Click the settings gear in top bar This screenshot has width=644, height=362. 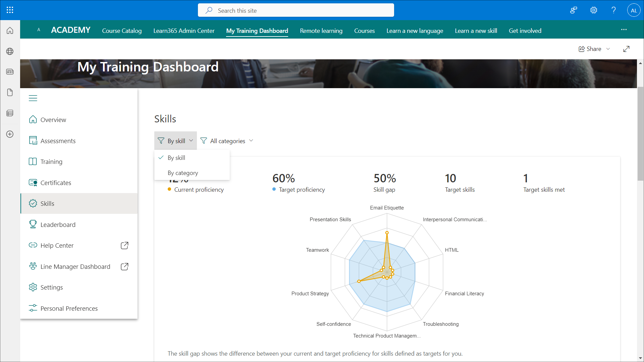tap(593, 10)
